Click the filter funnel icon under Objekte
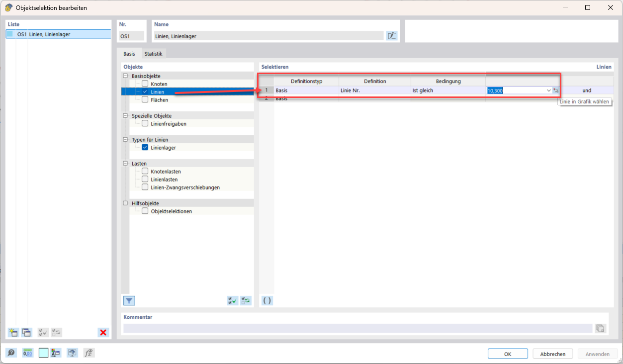The width and height of the screenshot is (623, 364). tap(129, 300)
